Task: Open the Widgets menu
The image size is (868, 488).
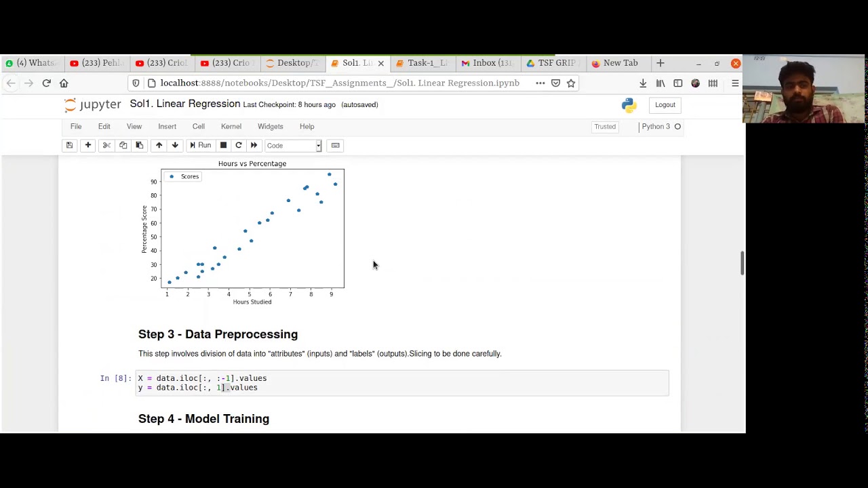Action: [x=270, y=126]
